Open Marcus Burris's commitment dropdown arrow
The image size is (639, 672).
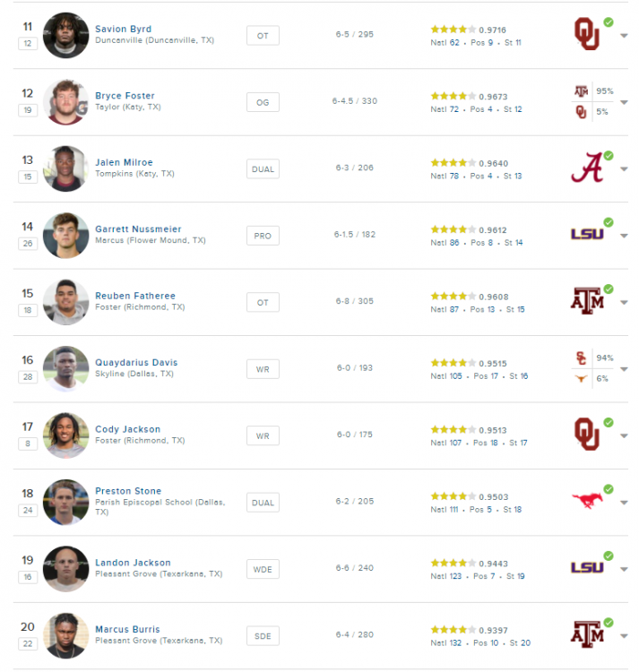[624, 636]
